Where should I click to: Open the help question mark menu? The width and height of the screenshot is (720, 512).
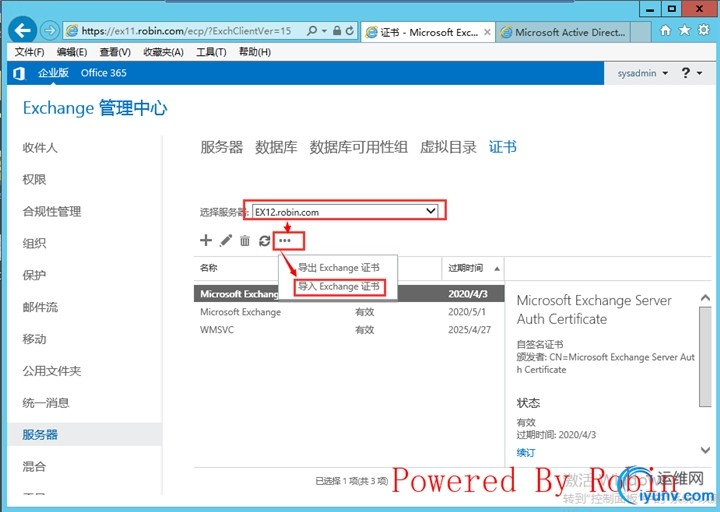(691, 73)
